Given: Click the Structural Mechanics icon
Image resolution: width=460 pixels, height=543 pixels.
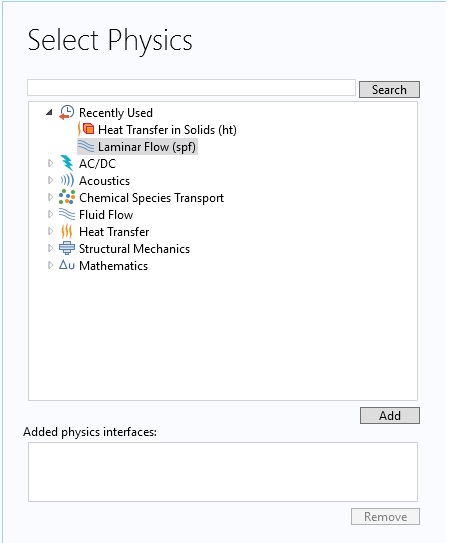Looking at the screenshot, I should click(67, 248).
